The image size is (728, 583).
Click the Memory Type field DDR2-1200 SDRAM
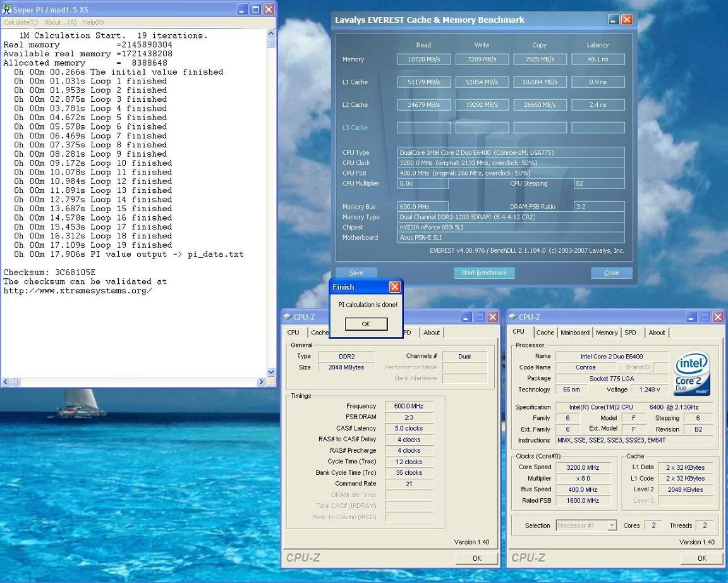point(511,217)
